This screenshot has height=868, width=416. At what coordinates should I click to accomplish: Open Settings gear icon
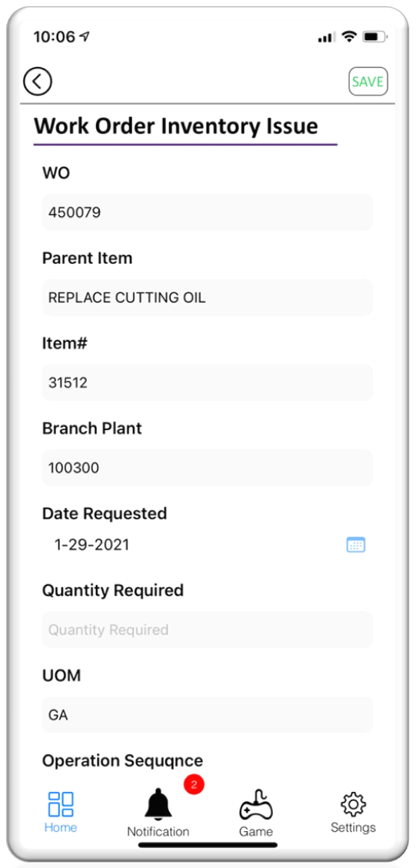click(x=354, y=805)
